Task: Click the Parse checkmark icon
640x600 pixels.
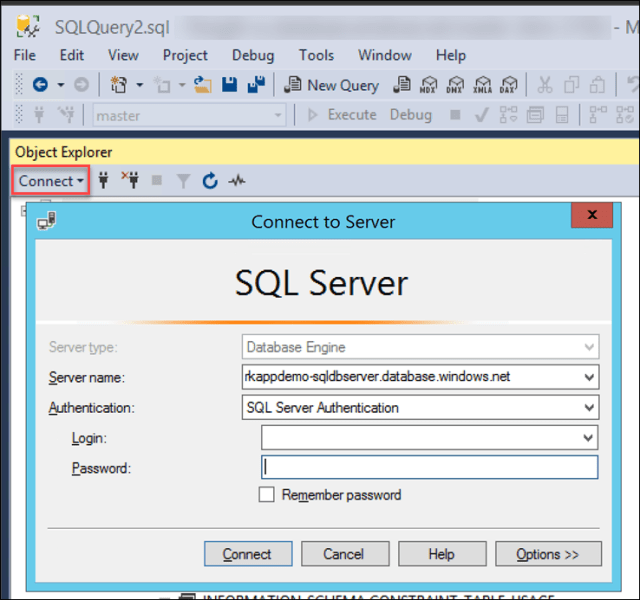Action: point(482,115)
